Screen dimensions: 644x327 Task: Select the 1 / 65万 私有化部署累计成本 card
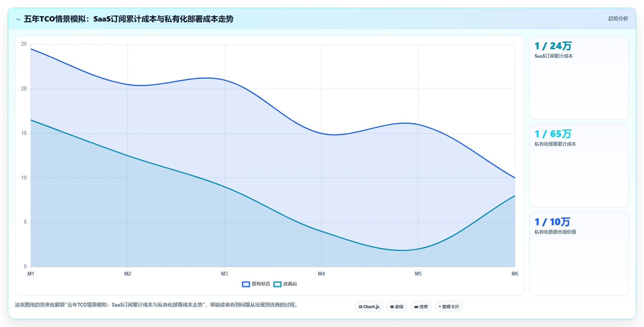[579, 166]
